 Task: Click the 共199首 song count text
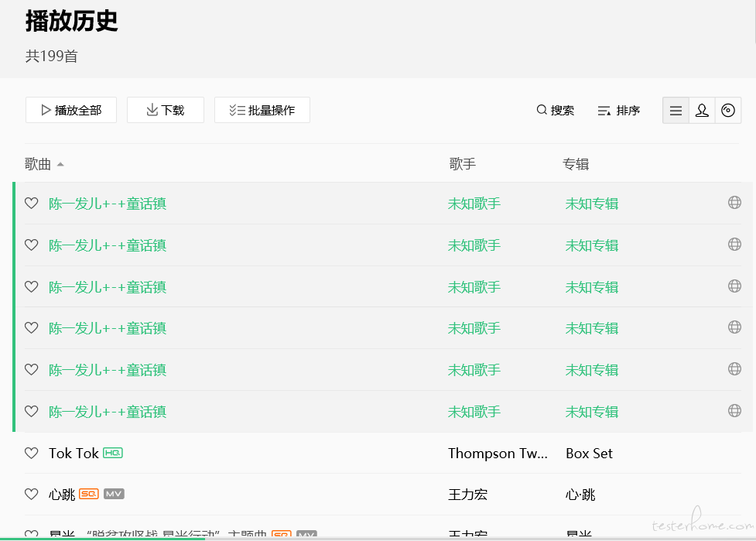pos(52,56)
